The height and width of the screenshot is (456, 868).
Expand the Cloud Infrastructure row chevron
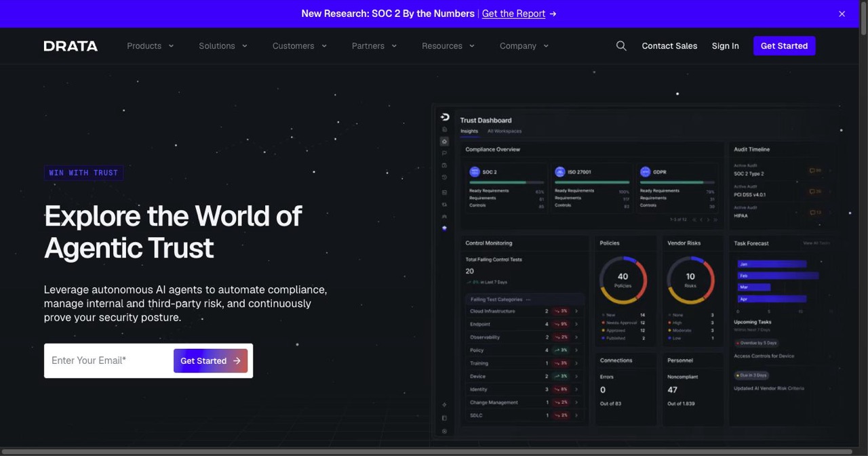[576, 312]
